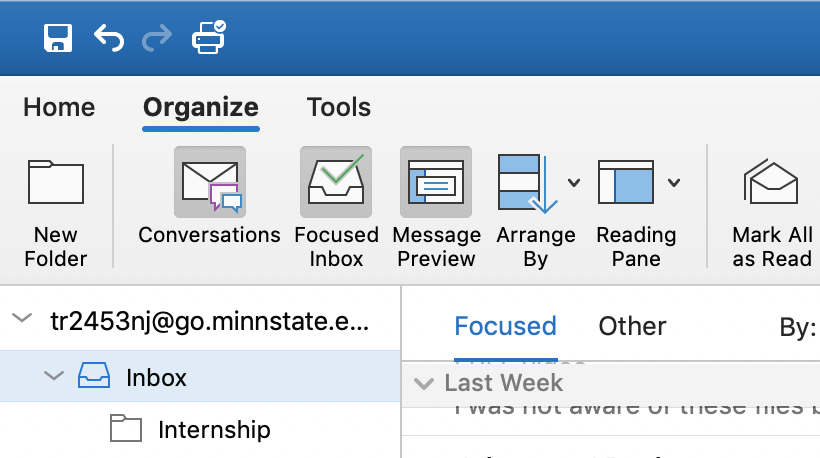This screenshot has width=820, height=458.
Task: Click the Print icon
Action: pyautogui.click(x=209, y=37)
